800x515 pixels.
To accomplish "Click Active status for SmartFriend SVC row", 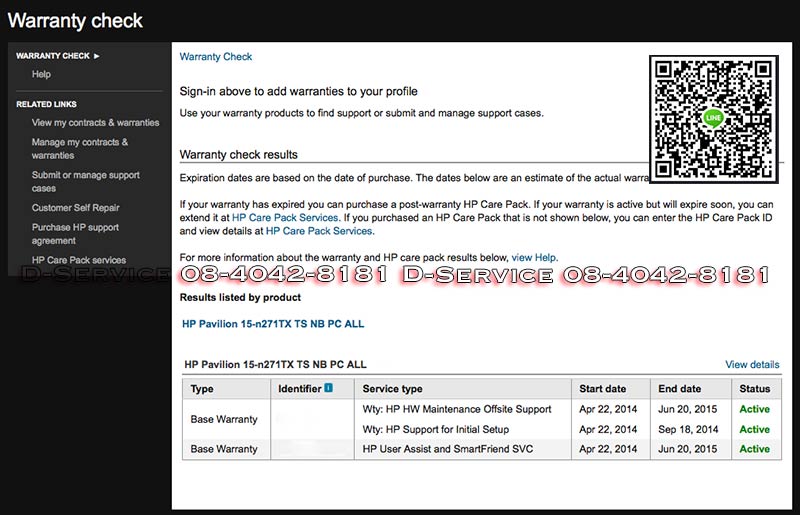I will (755, 449).
